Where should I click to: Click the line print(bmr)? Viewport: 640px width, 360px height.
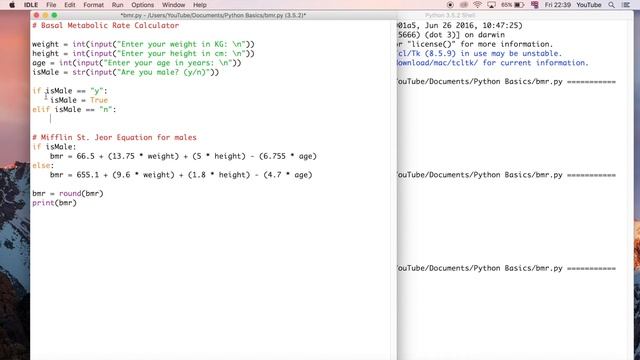pyautogui.click(x=54, y=203)
